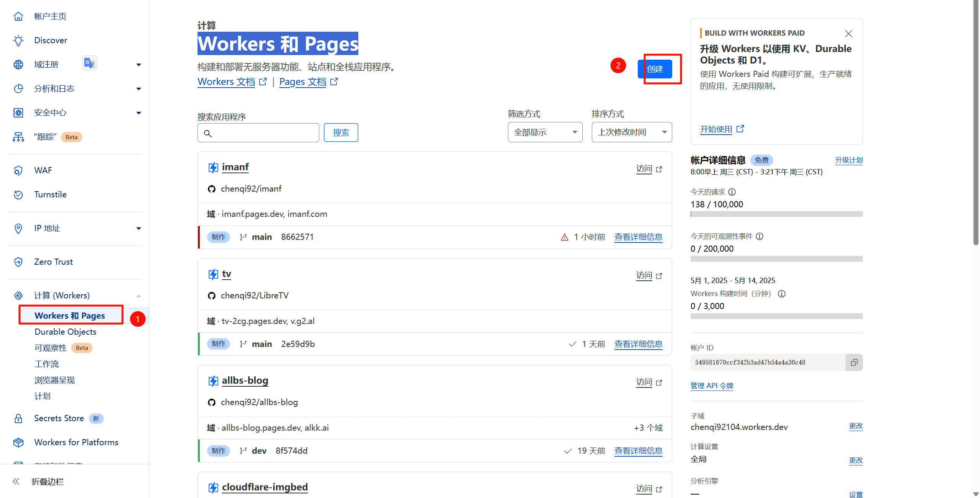Click the Workers for Platforms cube icon
This screenshot has height=498, width=980.
click(x=18, y=442)
